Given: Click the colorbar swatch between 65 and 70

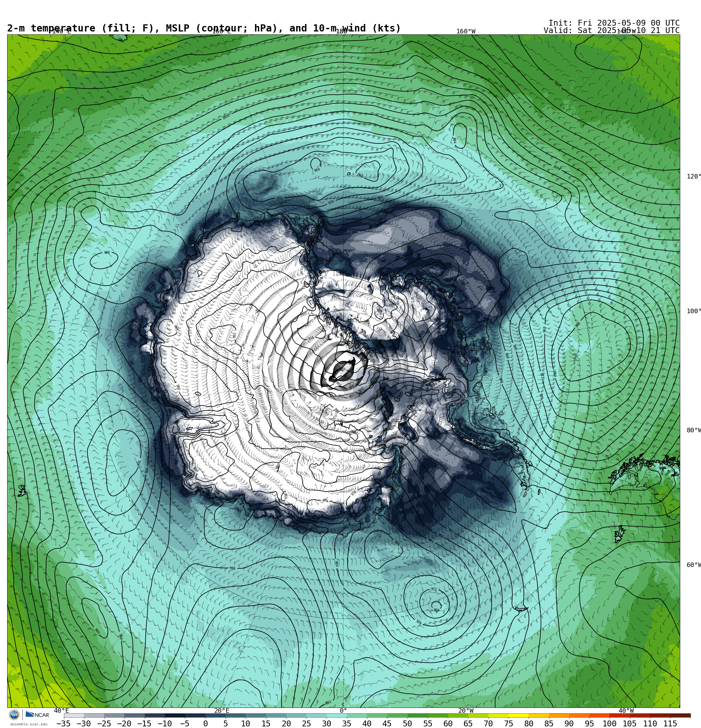Looking at the screenshot, I should pyautogui.click(x=478, y=715).
